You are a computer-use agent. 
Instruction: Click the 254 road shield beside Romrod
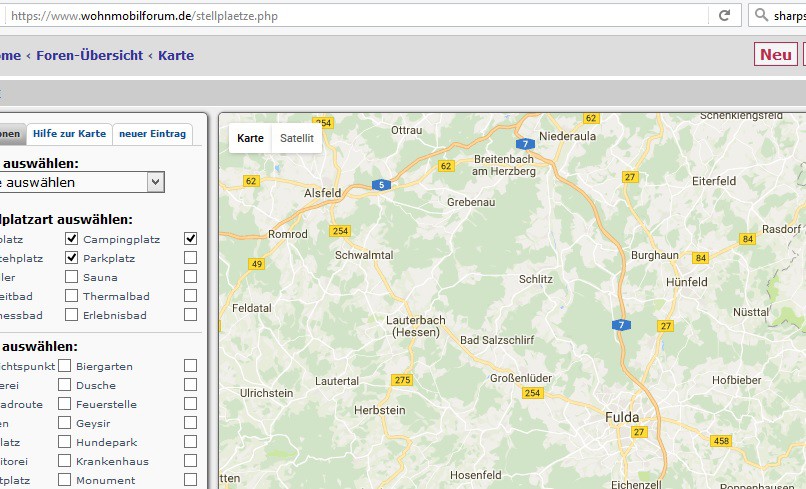pos(340,231)
